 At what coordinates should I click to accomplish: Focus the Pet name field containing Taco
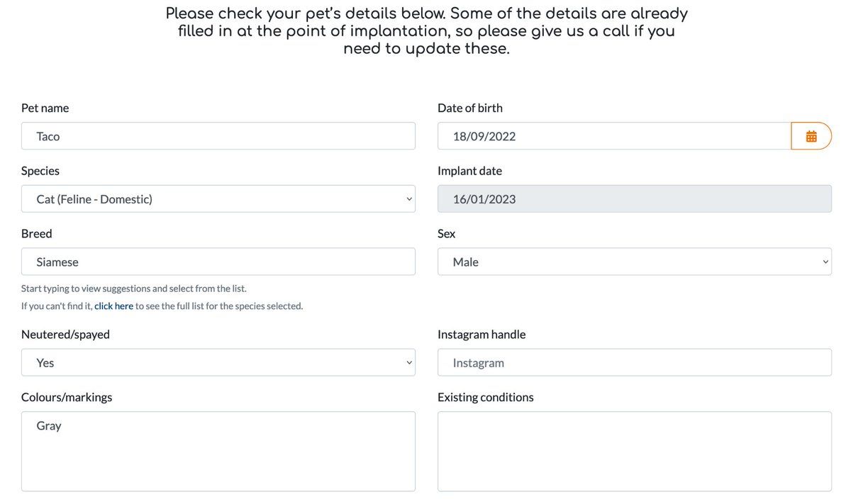tap(218, 136)
